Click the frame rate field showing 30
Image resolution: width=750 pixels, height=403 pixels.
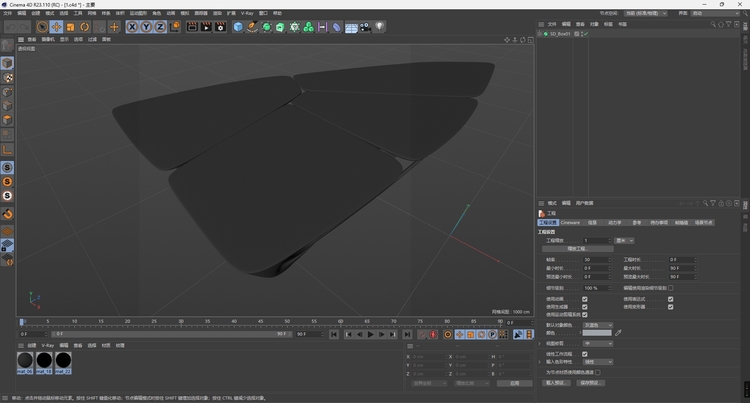click(596, 260)
